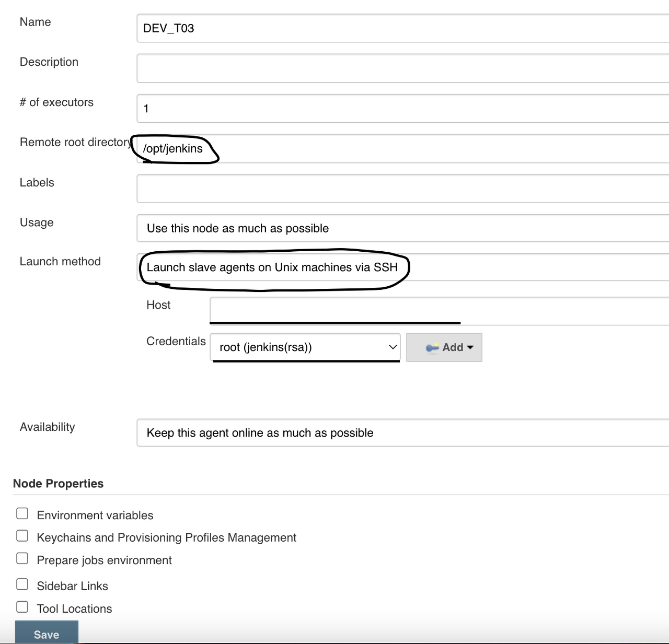Enable Keychains and Provisioning Profiles Management
669x644 pixels.
(x=22, y=536)
